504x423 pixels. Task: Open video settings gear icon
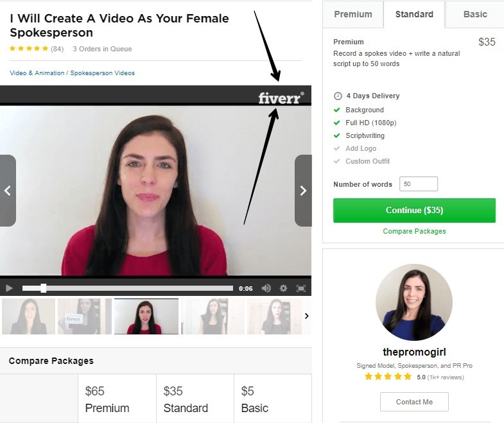coord(283,288)
